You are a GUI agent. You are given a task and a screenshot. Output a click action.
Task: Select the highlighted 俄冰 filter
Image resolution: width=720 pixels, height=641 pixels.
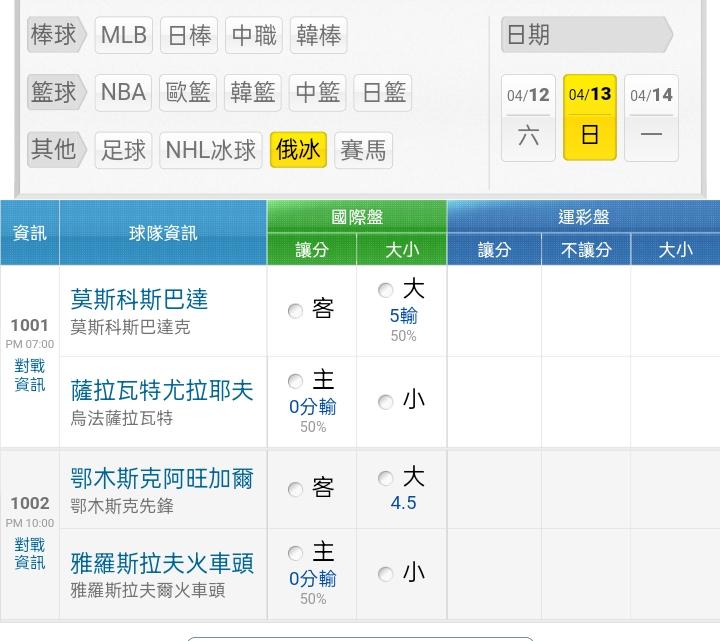pos(298,150)
